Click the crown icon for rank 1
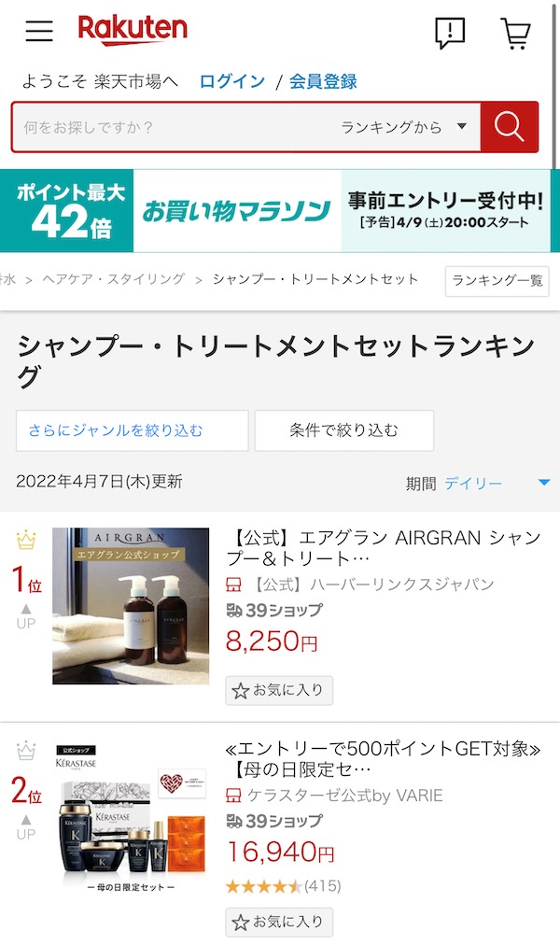This screenshot has width=560, height=944. pos(26,540)
